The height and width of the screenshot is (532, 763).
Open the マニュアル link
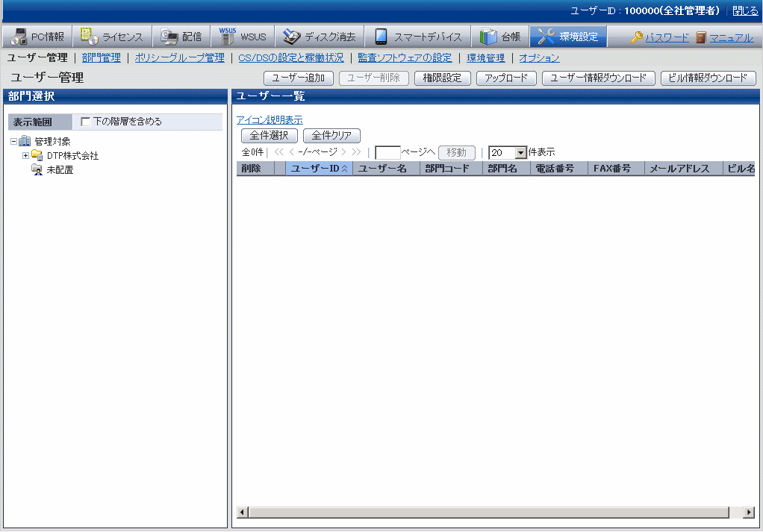(732, 37)
